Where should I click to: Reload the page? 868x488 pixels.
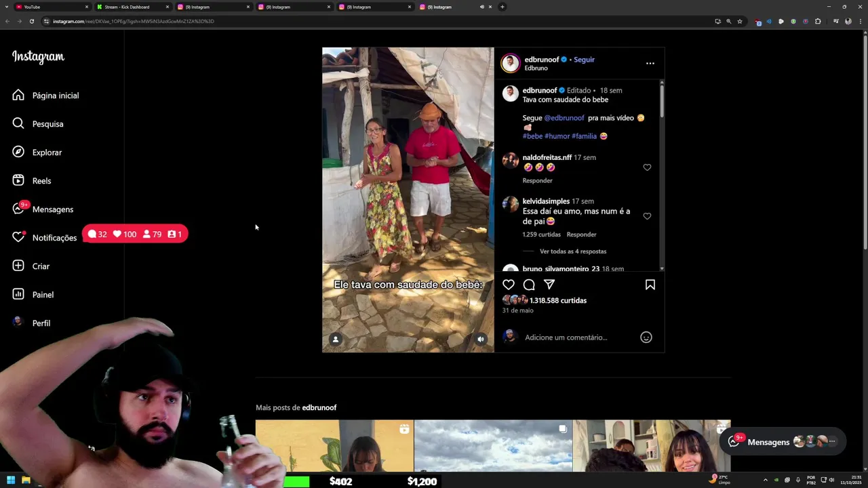tap(31, 21)
